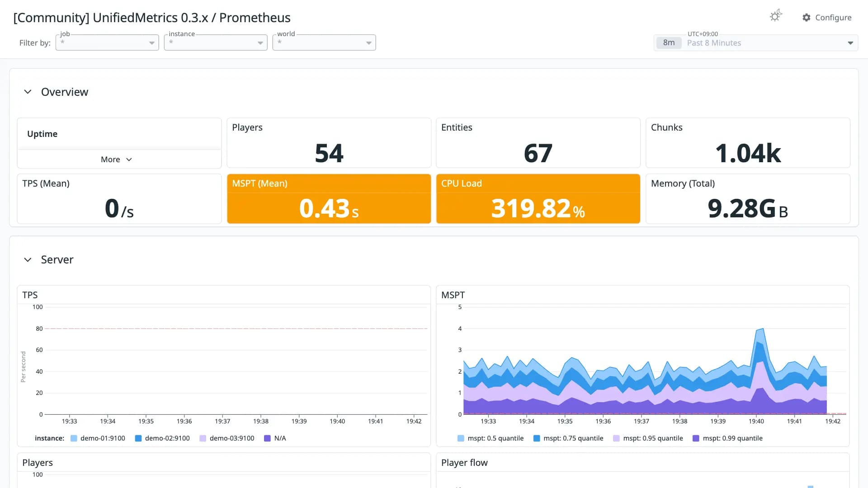Screen dimensions: 868x488
Task: Toggle mspt: 0.5 quantile legend swatch
Action: [461, 438]
